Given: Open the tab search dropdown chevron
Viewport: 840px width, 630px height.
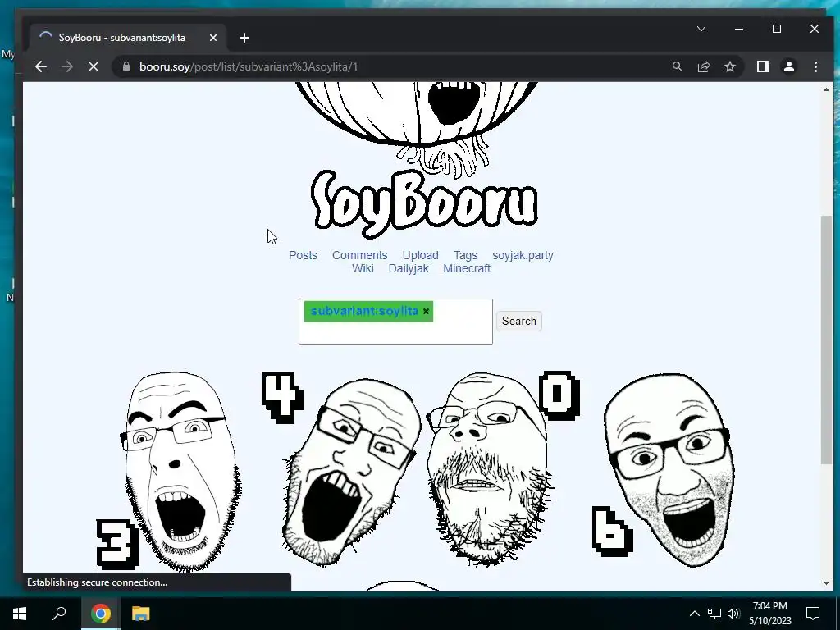Looking at the screenshot, I should pos(701,29).
